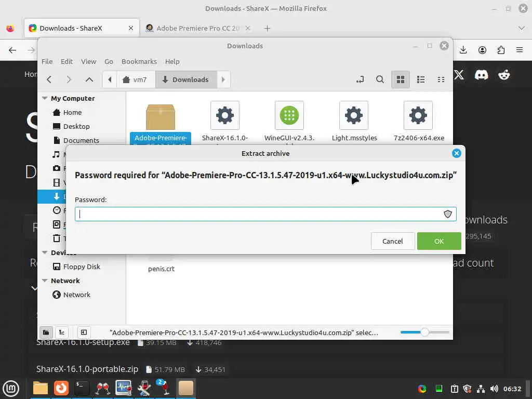Open search in the file manager

click(x=380, y=79)
